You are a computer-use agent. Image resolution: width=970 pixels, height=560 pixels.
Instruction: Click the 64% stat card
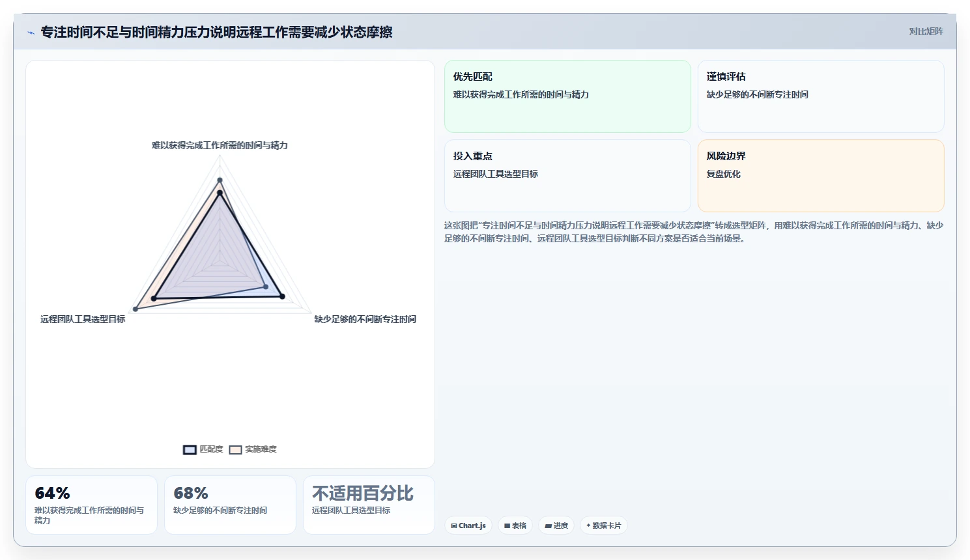[91, 505]
